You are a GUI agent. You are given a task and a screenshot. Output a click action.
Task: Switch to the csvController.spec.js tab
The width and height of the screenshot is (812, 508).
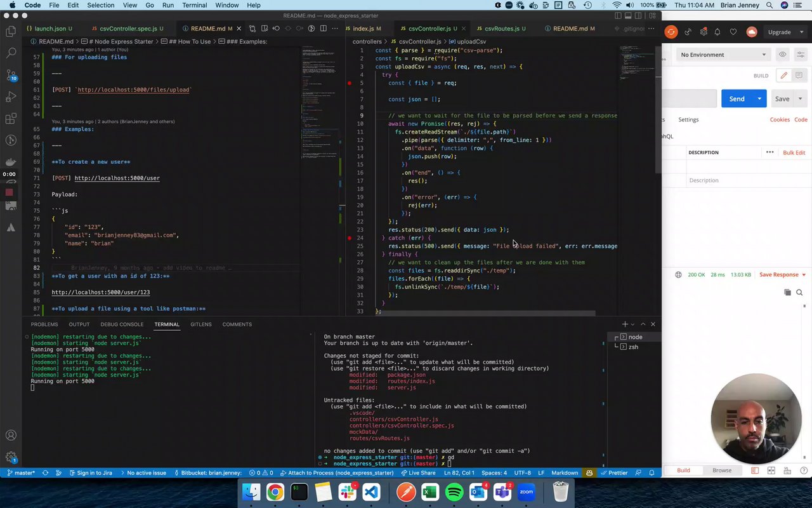click(x=128, y=29)
